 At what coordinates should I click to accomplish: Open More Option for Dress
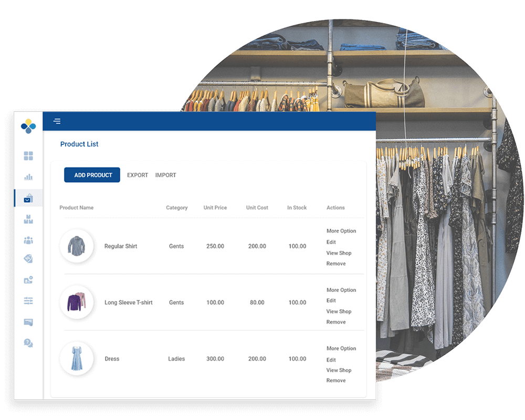coord(341,348)
